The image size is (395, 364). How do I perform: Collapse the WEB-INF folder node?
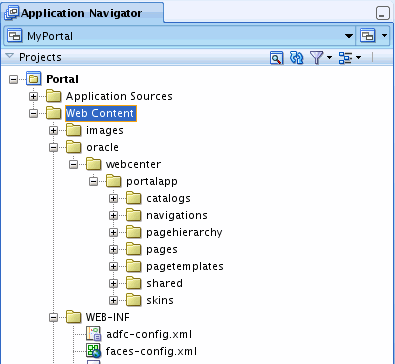[53, 317]
